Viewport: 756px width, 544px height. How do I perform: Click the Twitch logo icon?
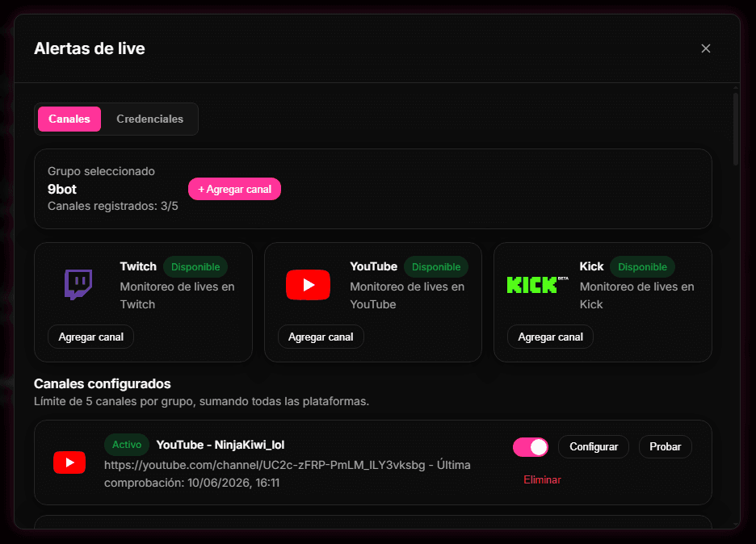tap(78, 285)
